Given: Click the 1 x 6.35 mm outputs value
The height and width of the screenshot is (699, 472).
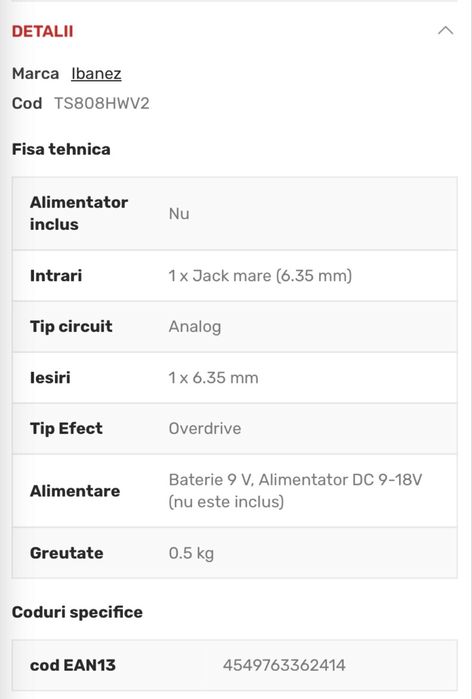Looking at the screenshot, I should click(x=213, y=378).
